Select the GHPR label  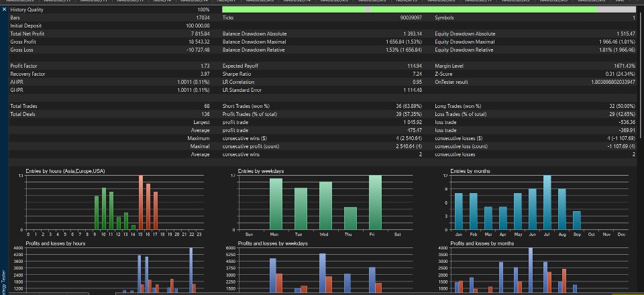point(15,90)
